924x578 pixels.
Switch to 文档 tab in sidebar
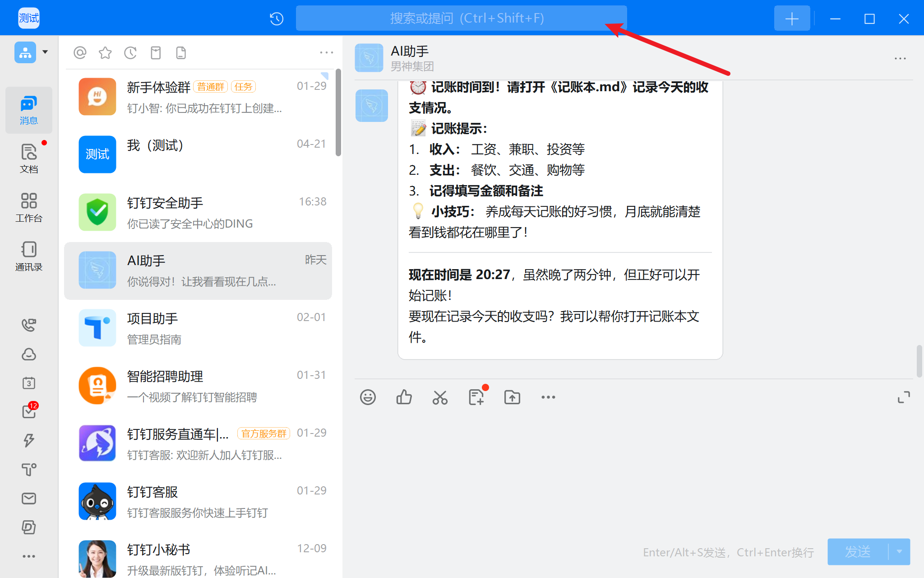[29, 158]
